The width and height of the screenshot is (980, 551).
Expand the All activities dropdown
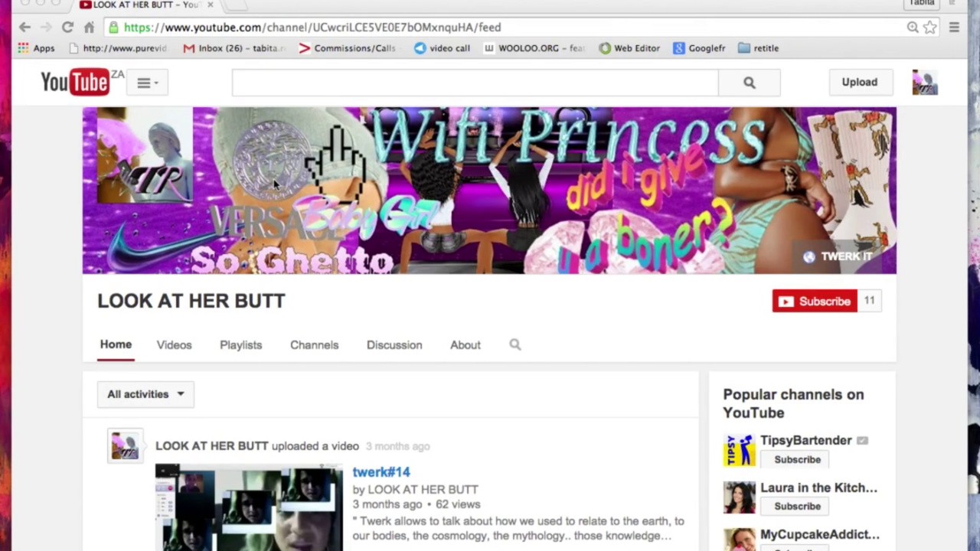click(145, 394)
